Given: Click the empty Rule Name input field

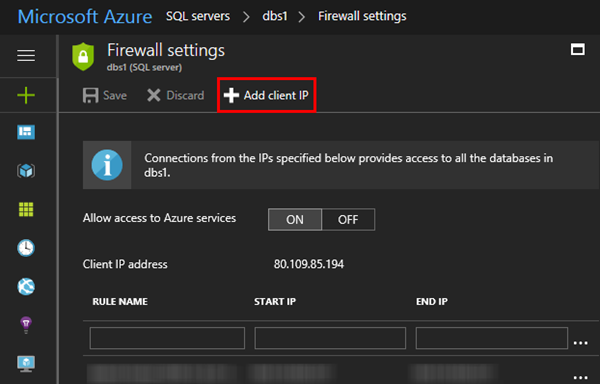Looking at the screenshot, I should pyautogui.click(x=167, y=338).
